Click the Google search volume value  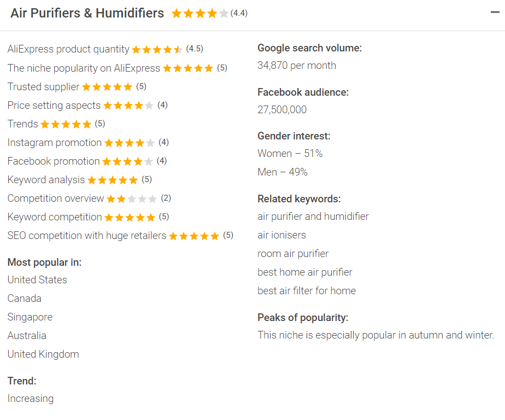[x=297, y=66]
